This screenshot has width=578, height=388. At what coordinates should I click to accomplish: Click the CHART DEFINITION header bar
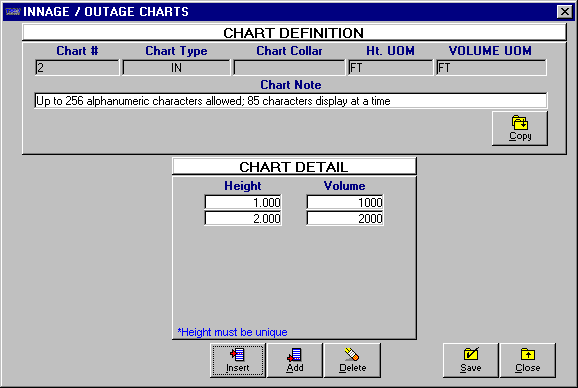tap(294, 33)
